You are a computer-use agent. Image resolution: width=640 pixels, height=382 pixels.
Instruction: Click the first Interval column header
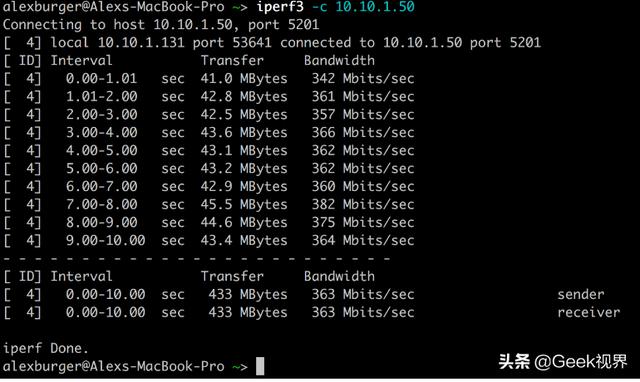pos(81,60)
